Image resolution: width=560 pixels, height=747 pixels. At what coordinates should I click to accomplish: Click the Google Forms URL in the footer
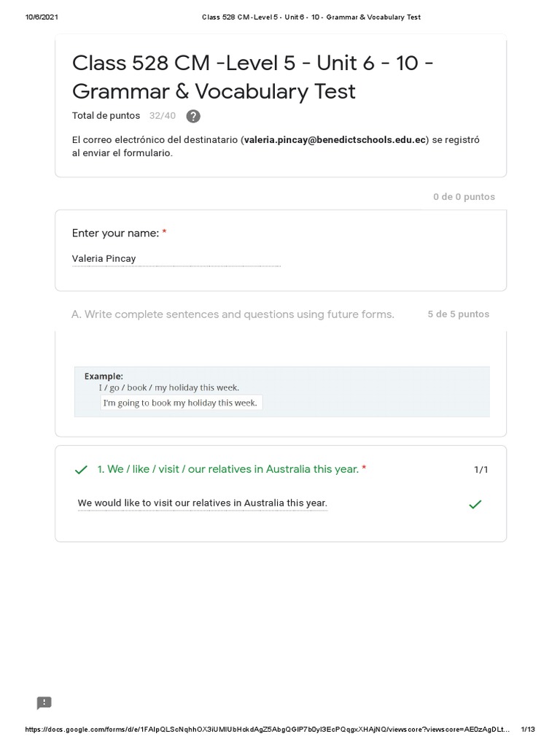click(268, 729)
